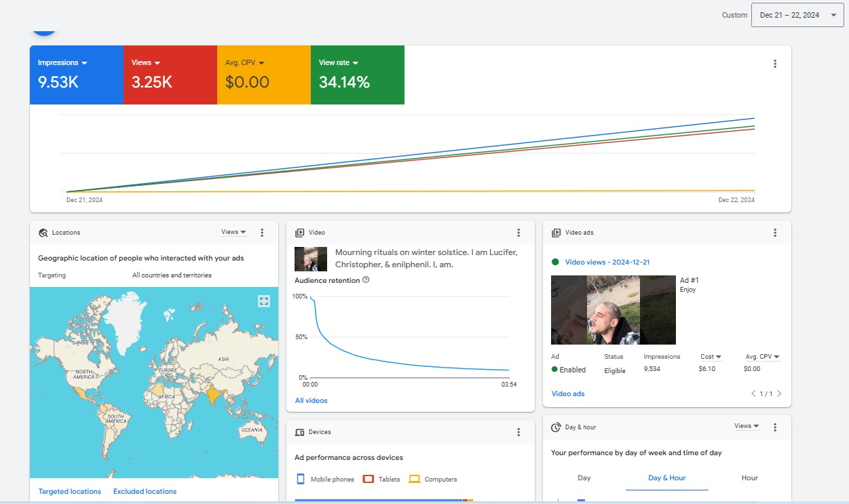Screen dimensions: 849x504
Task: Open the Views dropdown in Locations card
Action: click(233, 232)
